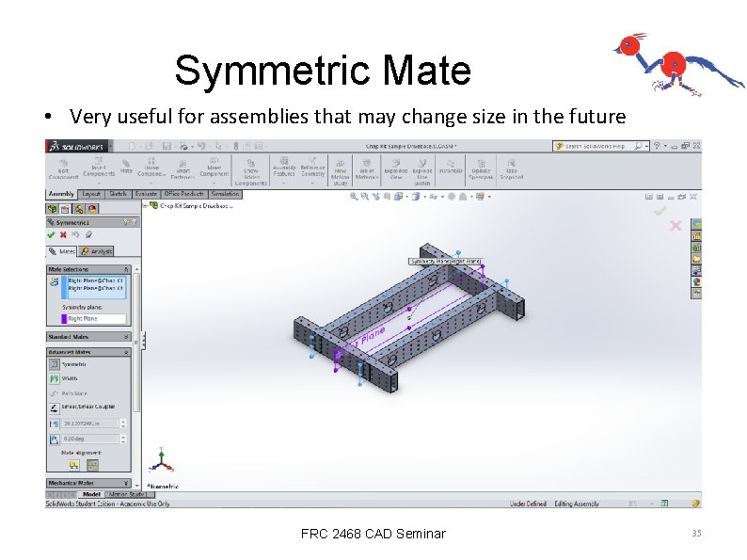Click the Reference Geometry icon
The width and height of the screenshot is (747, 560).
pos(312,161)
